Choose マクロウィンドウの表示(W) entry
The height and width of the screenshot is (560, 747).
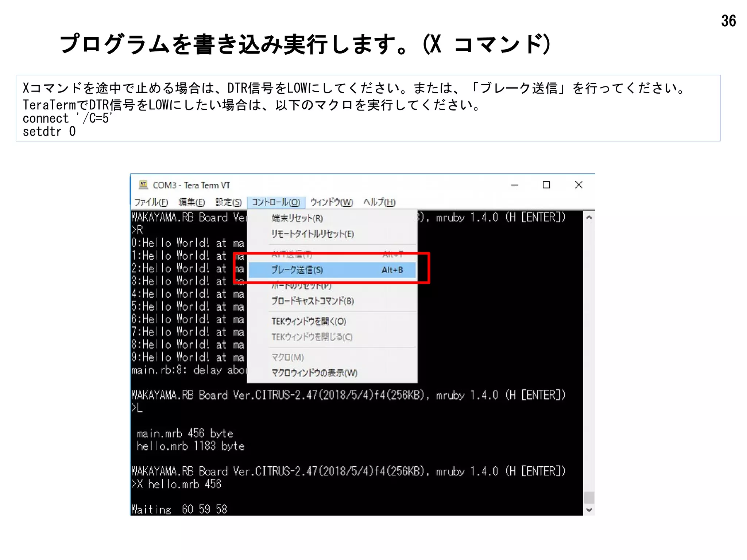pos(332,373)
